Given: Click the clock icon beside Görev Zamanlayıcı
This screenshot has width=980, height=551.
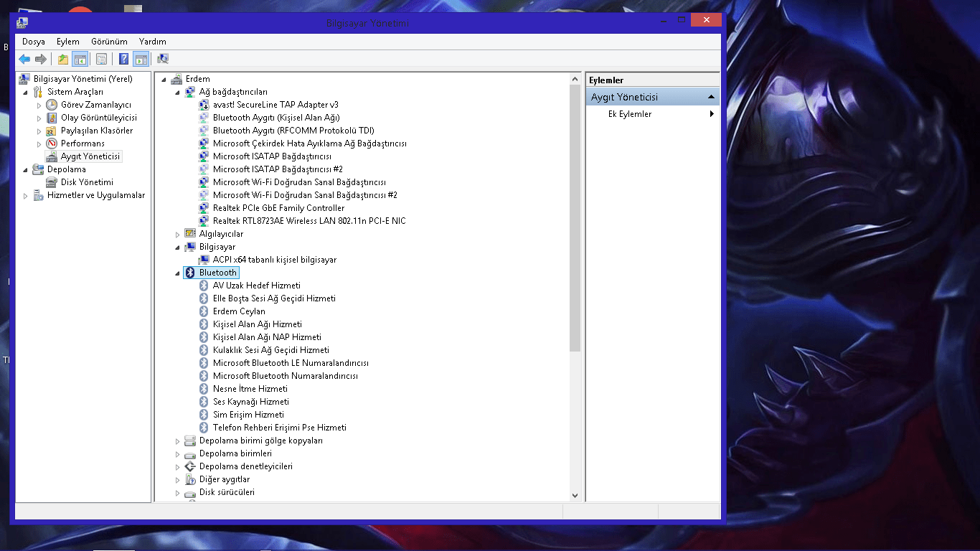Looking at the screenshot, I should (52, 105).
